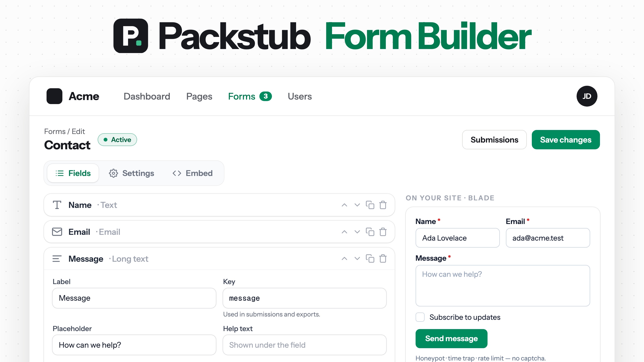This screenshot has height=362, width=644.
Task: Move the Name field up
Action: click(x=344, y=205)
